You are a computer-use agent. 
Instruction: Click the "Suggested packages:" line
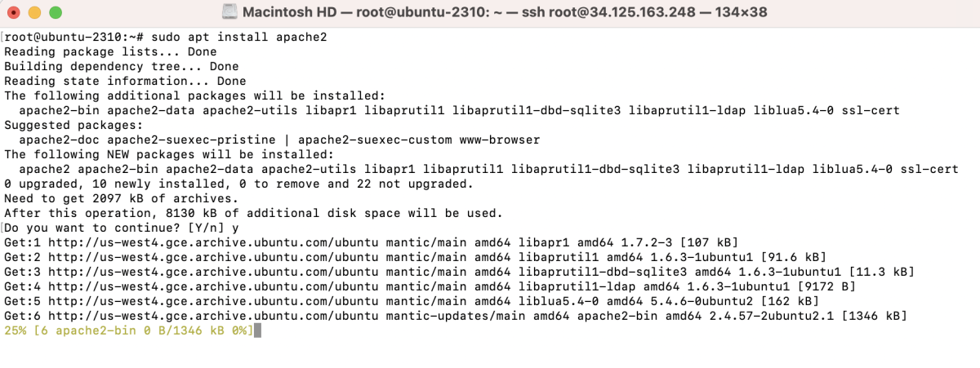pyautogui.click(x=73, y=126)
